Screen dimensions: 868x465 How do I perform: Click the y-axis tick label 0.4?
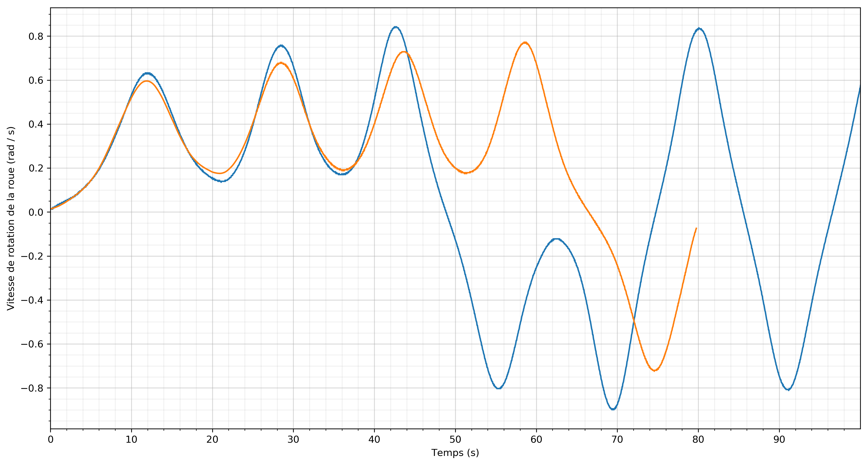[x=36, y=124]
